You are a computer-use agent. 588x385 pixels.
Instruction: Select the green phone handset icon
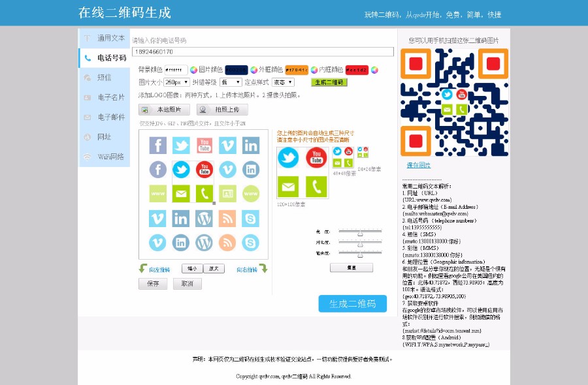[x=204, y=194]
